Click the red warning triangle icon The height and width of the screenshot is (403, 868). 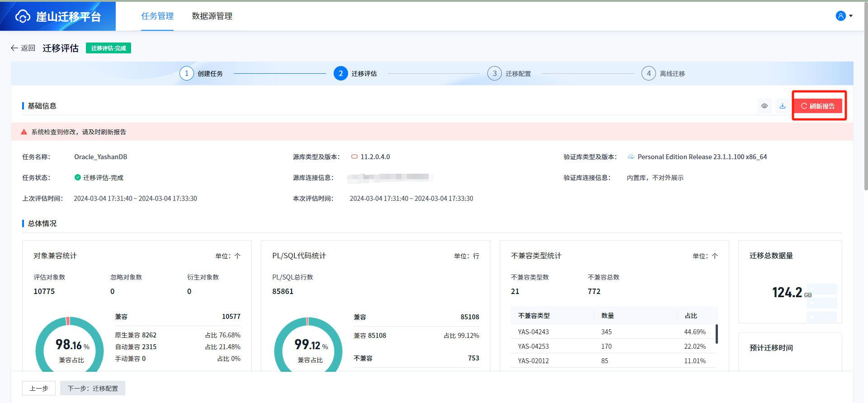(24, 132)
